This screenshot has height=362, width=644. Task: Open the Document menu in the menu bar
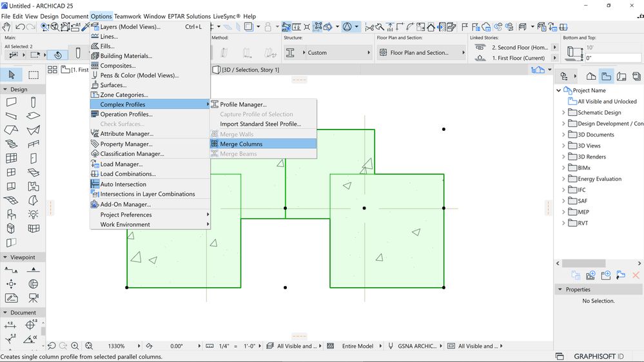[74, 16]
